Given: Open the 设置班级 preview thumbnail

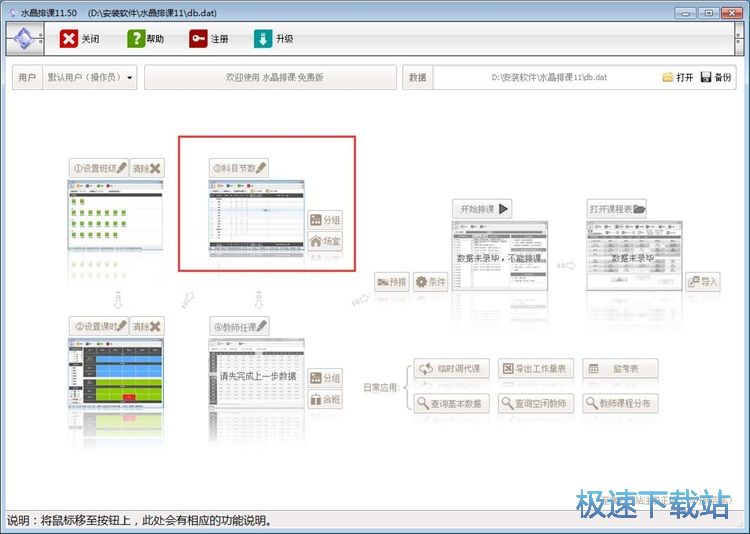Looking at the screenshot, I should (116, 215).
